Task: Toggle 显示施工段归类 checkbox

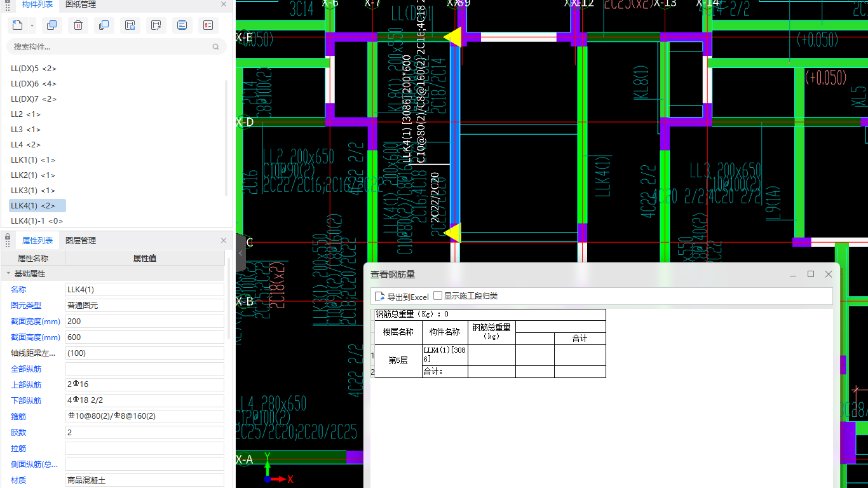Action: [438, 295]
